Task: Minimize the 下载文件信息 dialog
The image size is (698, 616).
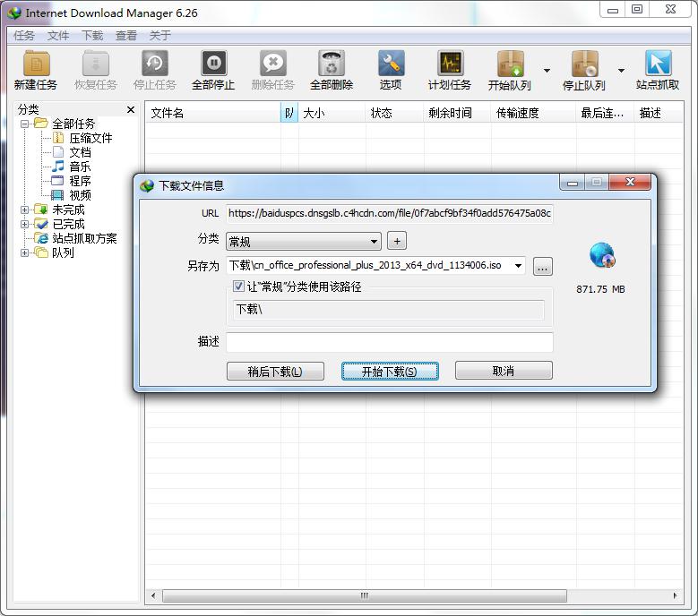Action: (x=573, y=183)
